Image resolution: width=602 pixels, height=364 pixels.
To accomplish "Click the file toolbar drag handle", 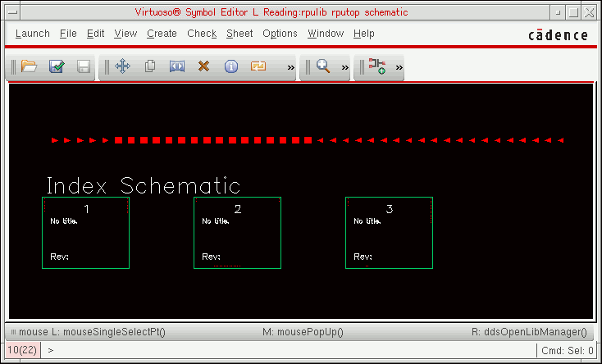I will coord(13,67).
